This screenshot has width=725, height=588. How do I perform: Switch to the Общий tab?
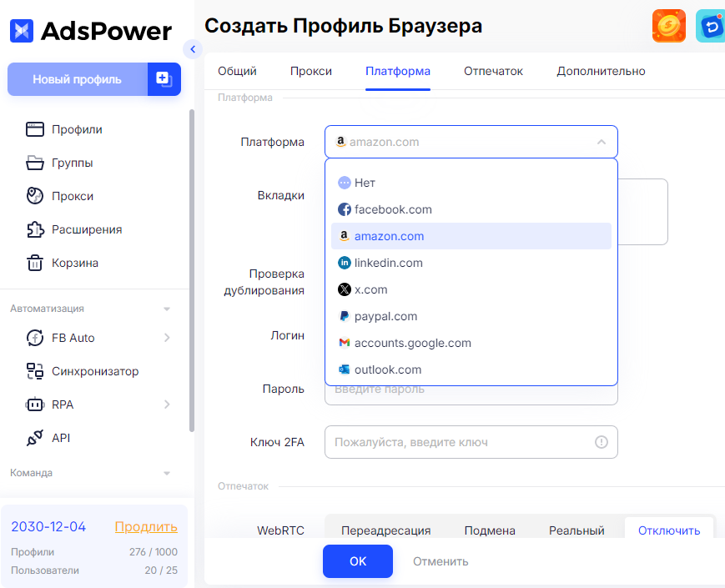pos(237,71)
